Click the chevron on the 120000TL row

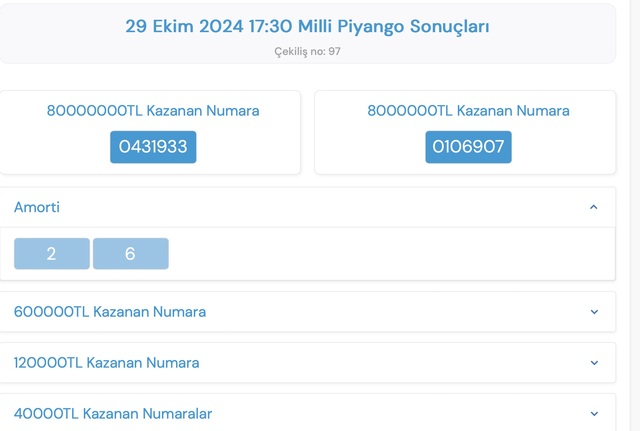594,363
